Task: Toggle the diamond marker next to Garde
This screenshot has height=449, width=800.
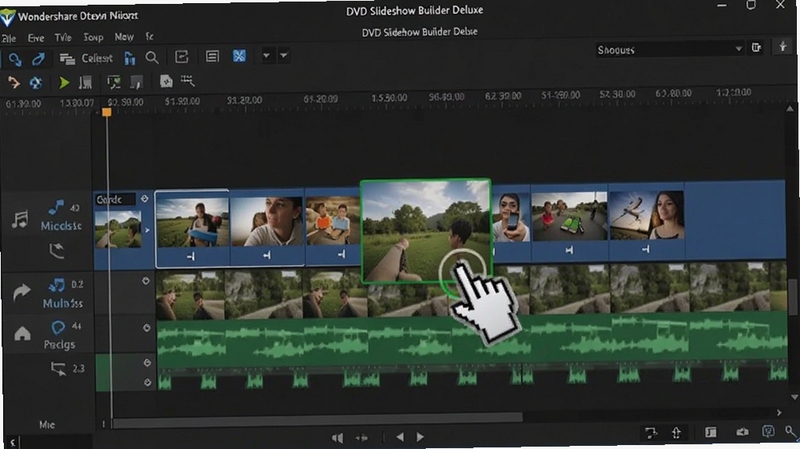Action: (144, 199)
